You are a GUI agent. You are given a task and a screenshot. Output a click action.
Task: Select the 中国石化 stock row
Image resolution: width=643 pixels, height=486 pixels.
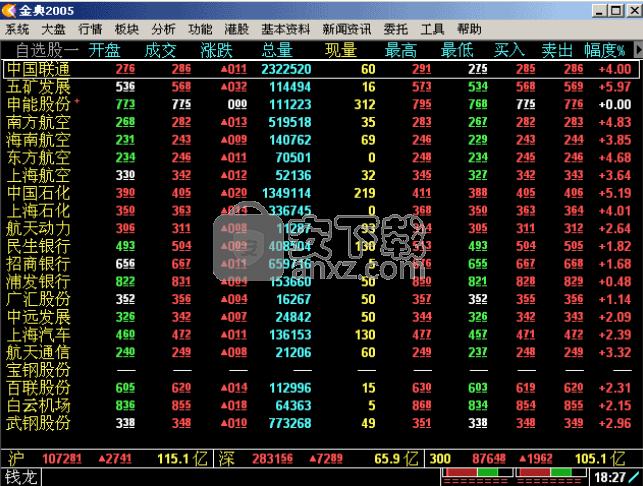coord(321,193)
